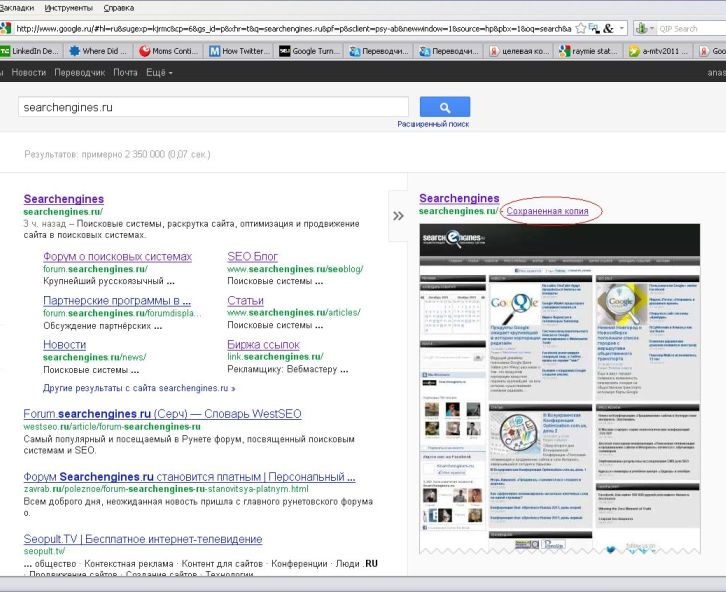
Task: Bookmark page with the star icon
Action: [580, 29]
